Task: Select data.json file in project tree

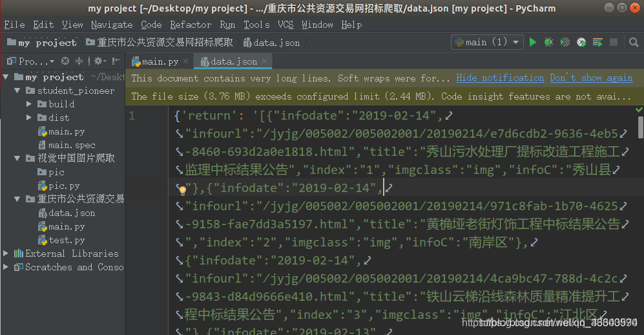Action: coord(67,213)
